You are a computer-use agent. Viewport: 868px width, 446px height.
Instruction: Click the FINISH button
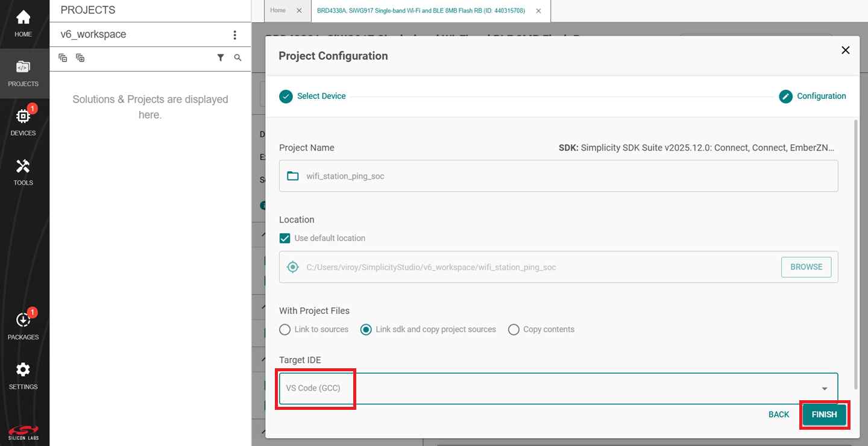click(x=824, y=415)
